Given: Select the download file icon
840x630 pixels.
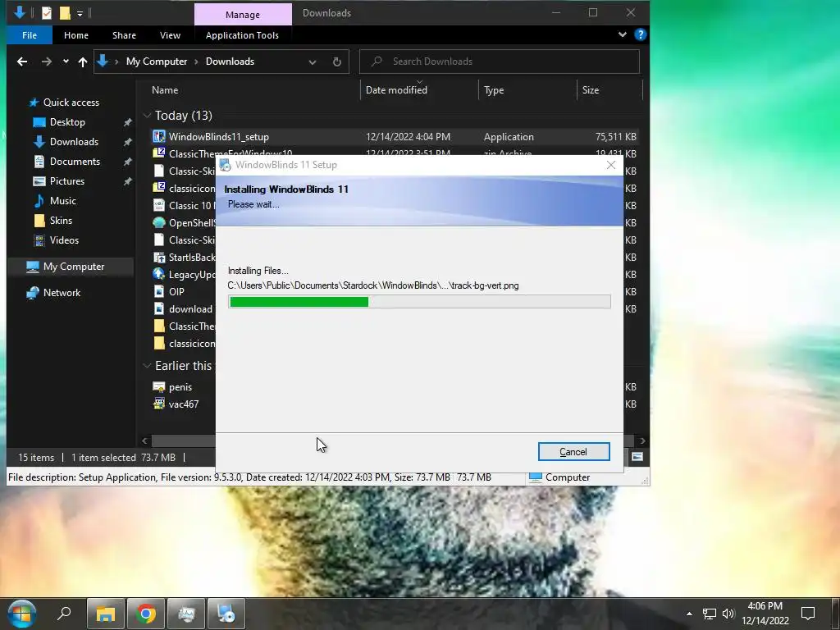Looking at the screenshot, I should coord(158,309).
